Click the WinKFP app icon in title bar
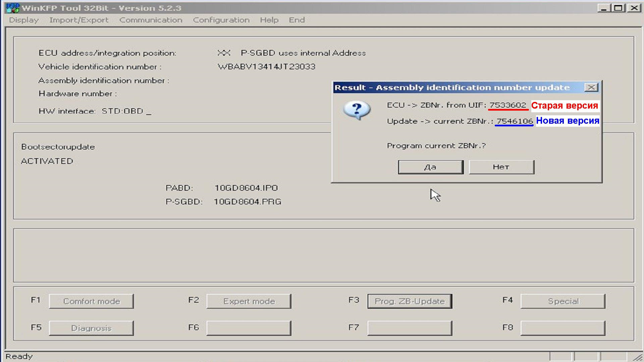644x362 pixels. (13, 8)
